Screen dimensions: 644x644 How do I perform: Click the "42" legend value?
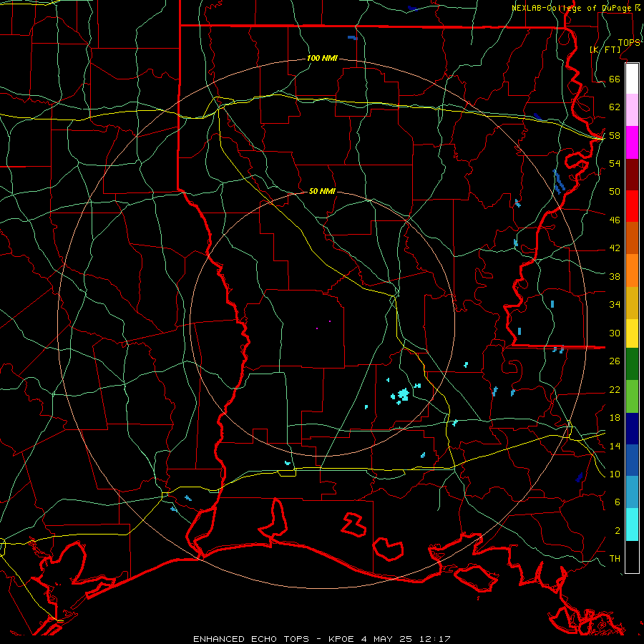coord(615,248)
